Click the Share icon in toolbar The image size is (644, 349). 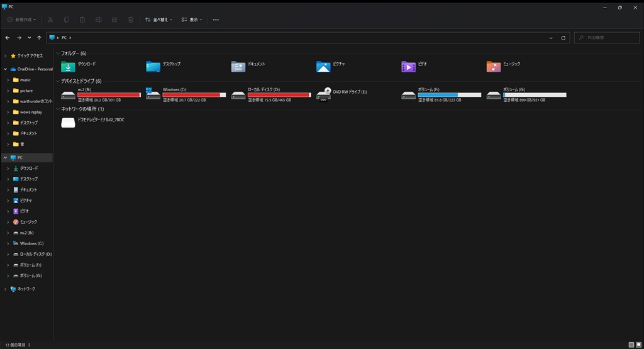[x=114, y=19]
